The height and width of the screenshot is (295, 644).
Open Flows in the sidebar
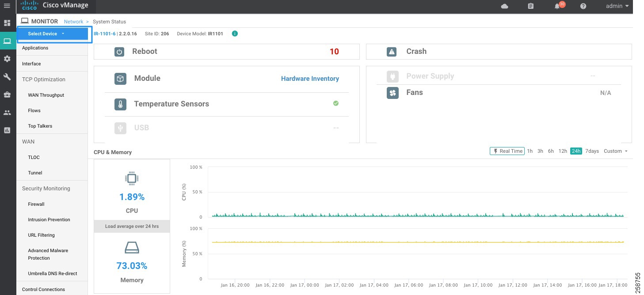coord(34,110)
